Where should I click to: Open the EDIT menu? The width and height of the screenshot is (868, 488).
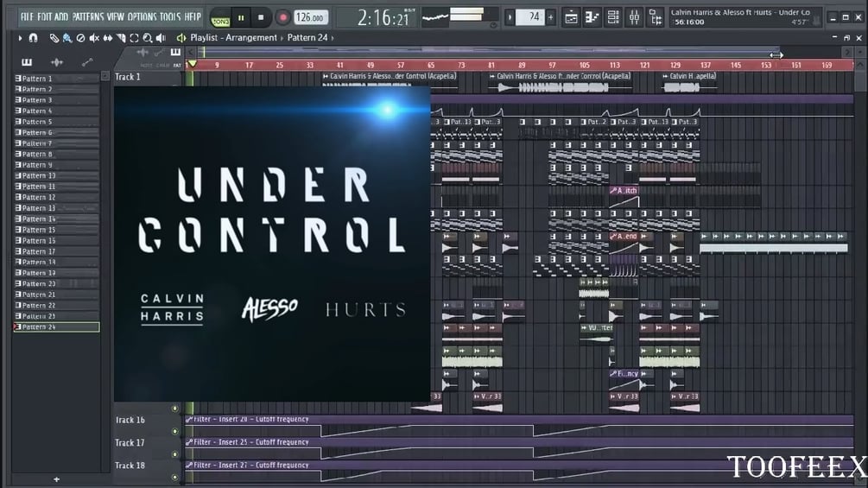click(45, 16)
